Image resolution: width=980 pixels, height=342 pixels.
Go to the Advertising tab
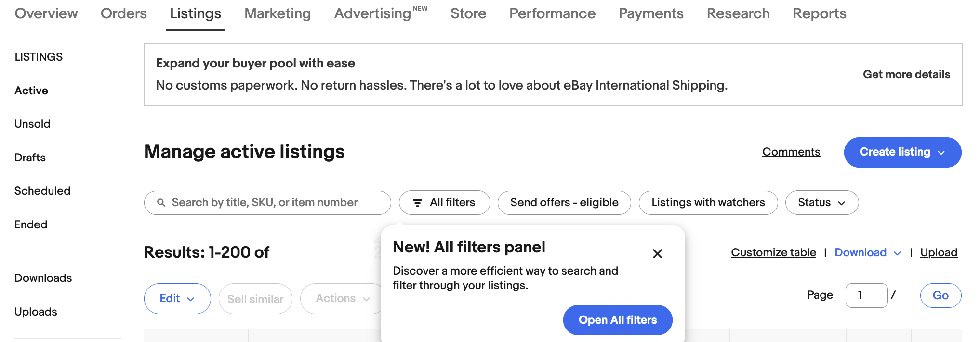point(372,13)
